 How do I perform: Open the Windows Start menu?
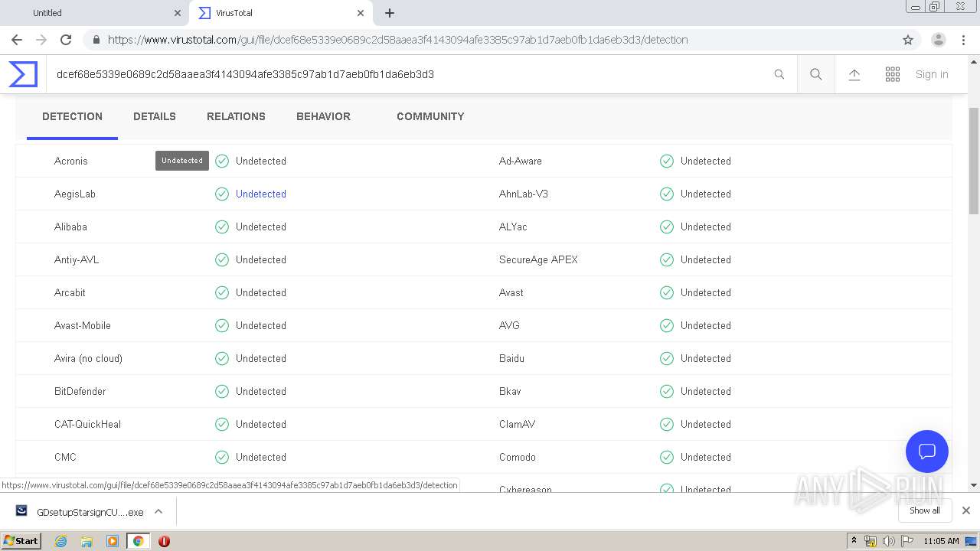[x=21, y=540]
